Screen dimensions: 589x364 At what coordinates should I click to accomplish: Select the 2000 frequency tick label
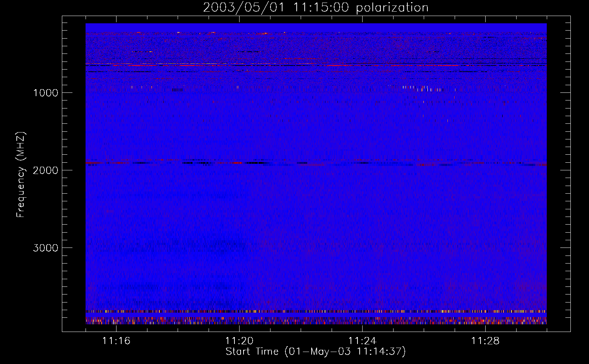(x=46, y=170)
